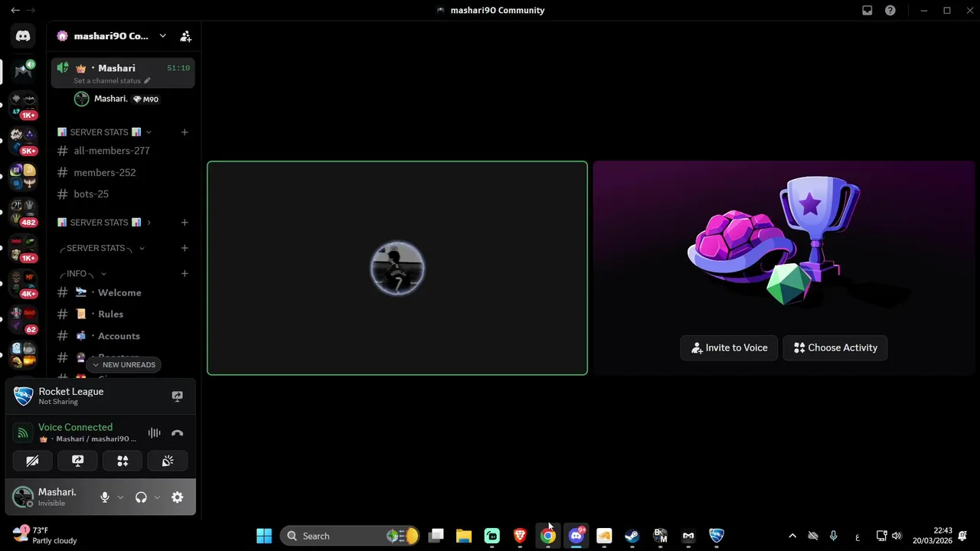This screenshot has width=980, height=551.
Task: Click the taskbar Search box
Action: coord(350,536)
